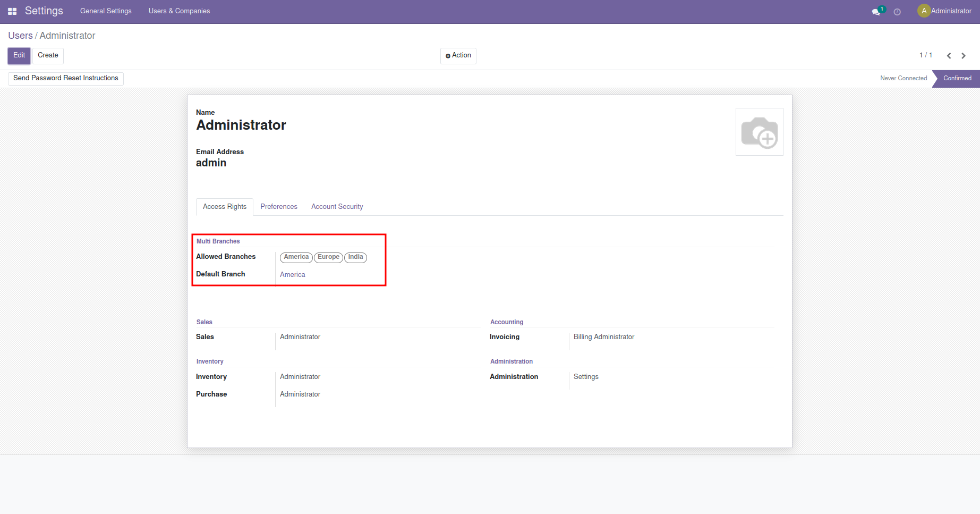Switch to the Preferences tab

point(279,207)
